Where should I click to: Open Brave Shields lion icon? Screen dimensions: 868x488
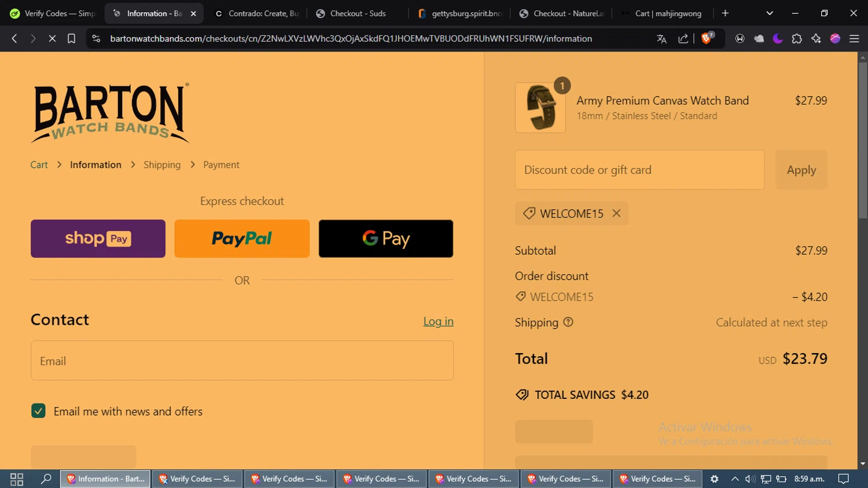(x=707, y=39)
